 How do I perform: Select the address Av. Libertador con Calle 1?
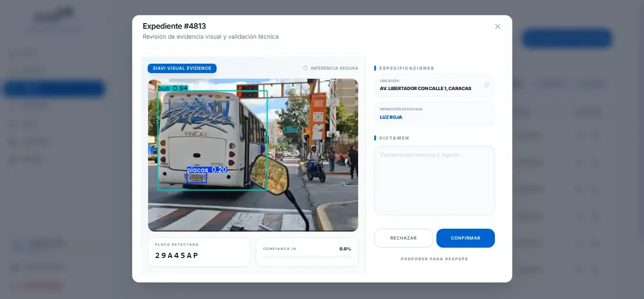click(426, 89)
